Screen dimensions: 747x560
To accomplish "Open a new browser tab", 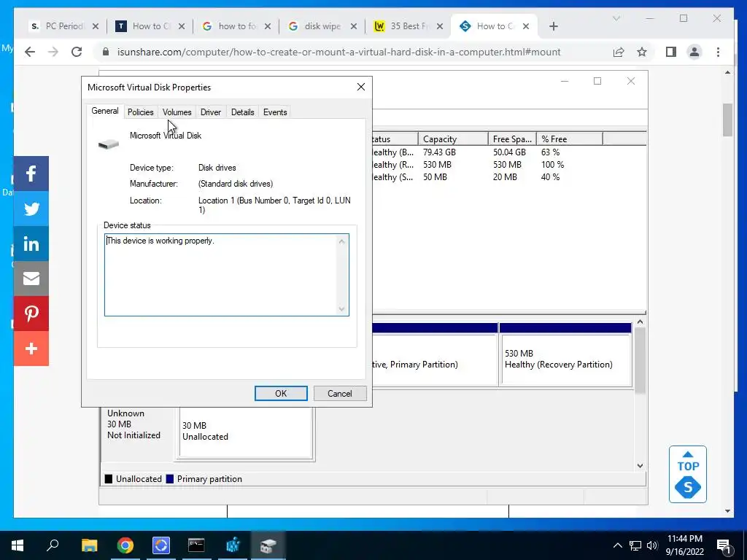I will pos(553,26).
